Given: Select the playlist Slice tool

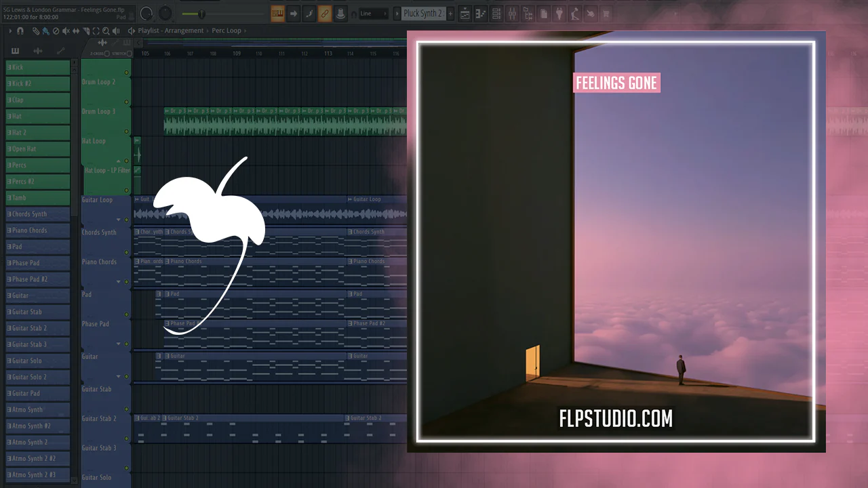Looking at the screenshot, I should coord(86,30).
